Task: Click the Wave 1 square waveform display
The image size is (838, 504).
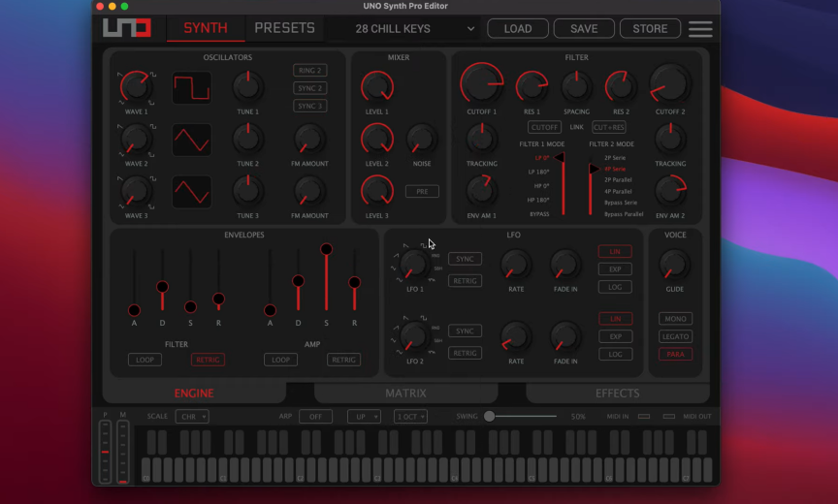Action: (x=191, y=88)
